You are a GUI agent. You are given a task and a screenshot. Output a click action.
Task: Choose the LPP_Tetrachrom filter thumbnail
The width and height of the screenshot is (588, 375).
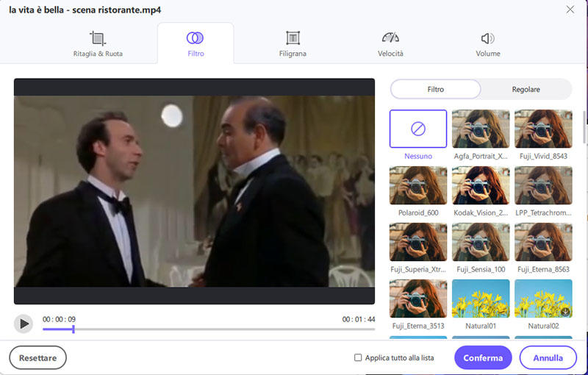543,185
